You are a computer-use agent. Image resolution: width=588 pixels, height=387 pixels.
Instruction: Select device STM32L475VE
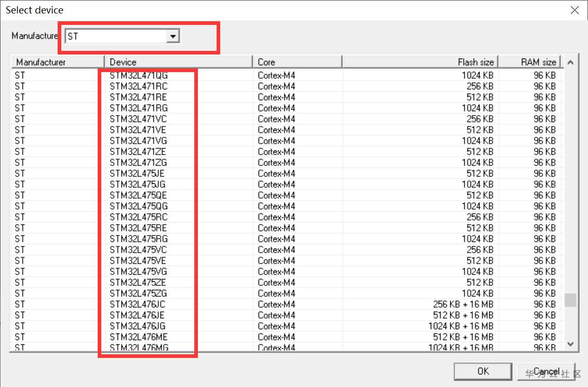138,260
